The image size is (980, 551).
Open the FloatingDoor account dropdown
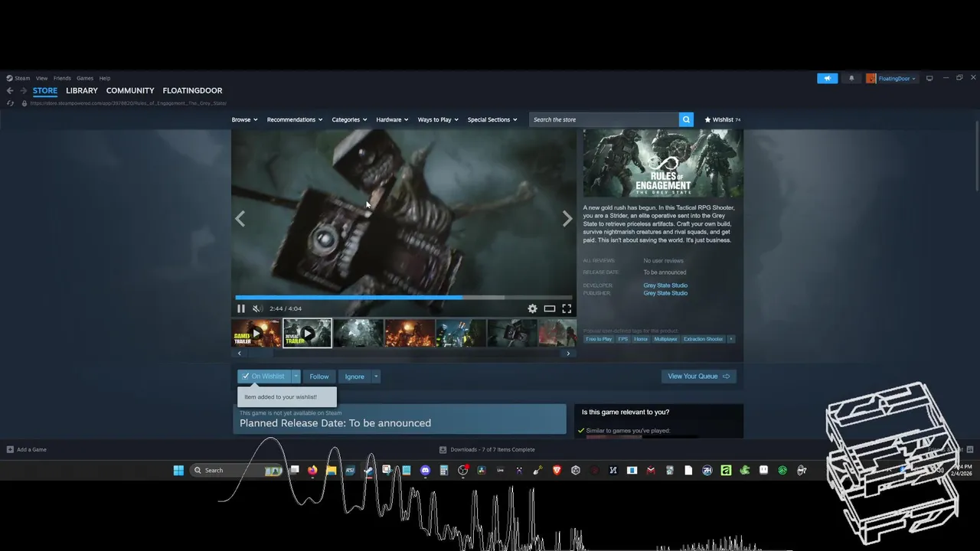tap(891, 78)
